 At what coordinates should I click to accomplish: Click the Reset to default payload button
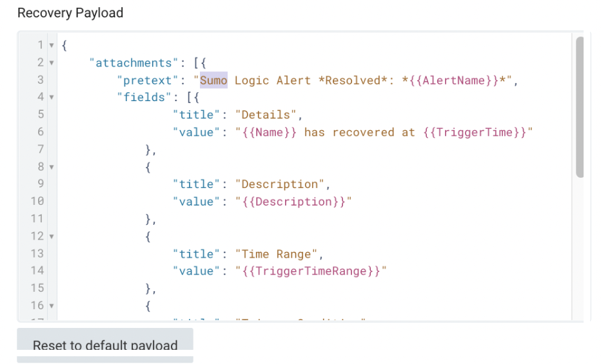point(105,345)
